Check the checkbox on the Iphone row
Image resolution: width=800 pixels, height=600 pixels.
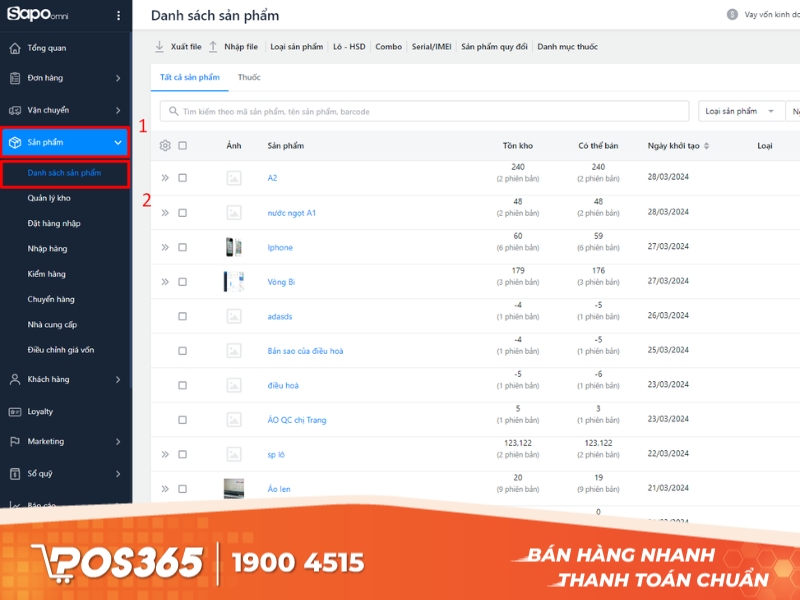[183, 247]
